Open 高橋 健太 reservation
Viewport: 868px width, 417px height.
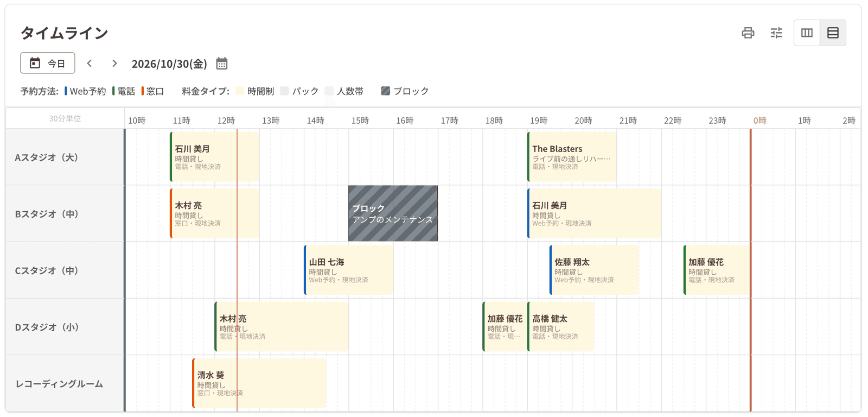(561, 326)
